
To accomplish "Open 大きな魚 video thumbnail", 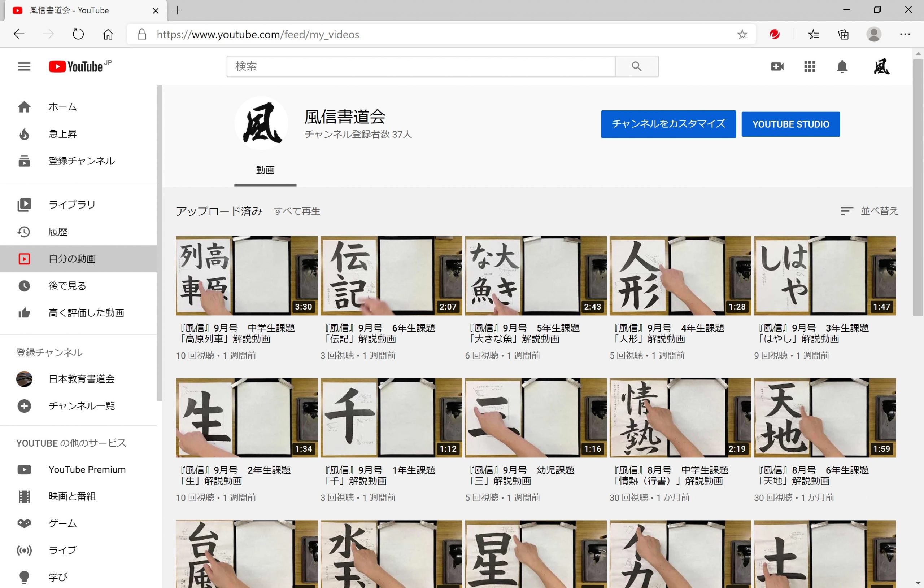I will click(536, 275).
